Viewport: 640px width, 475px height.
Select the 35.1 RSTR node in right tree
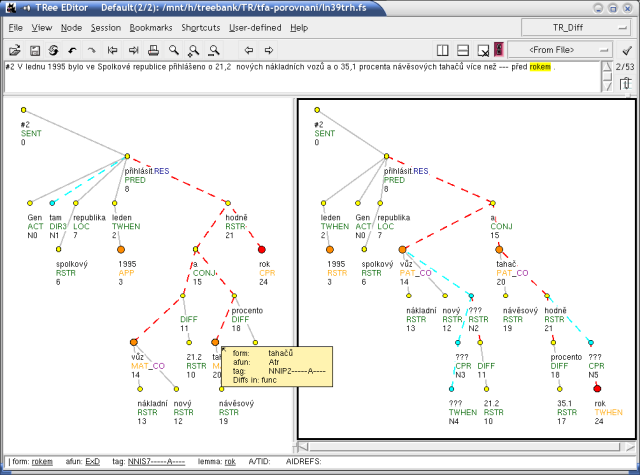click(x=560, y=389)
